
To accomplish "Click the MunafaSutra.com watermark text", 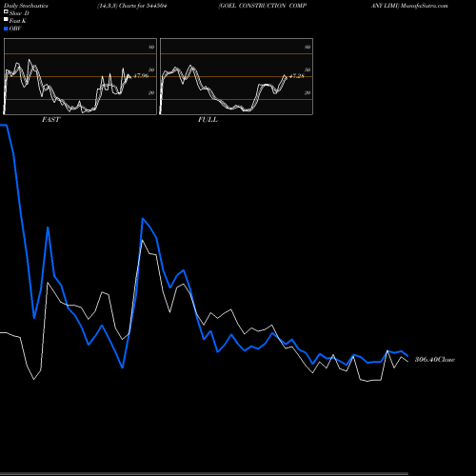I will (x=425, y=6).
